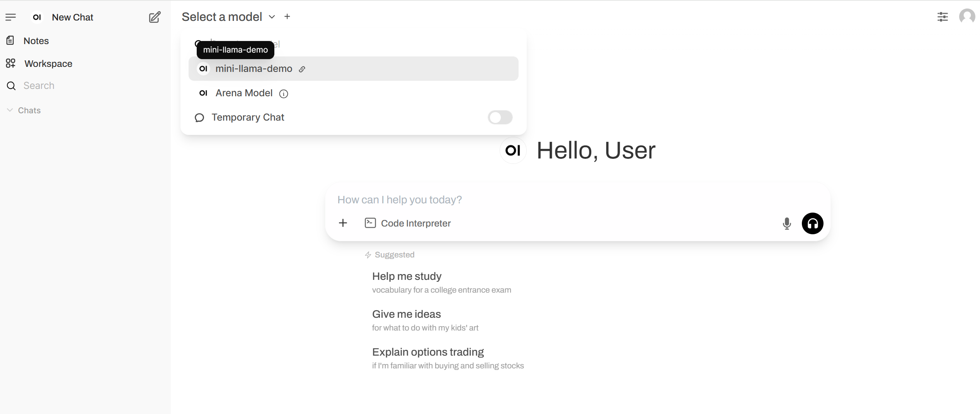Toggle the Code Interpreter option

tap(408, 223)
